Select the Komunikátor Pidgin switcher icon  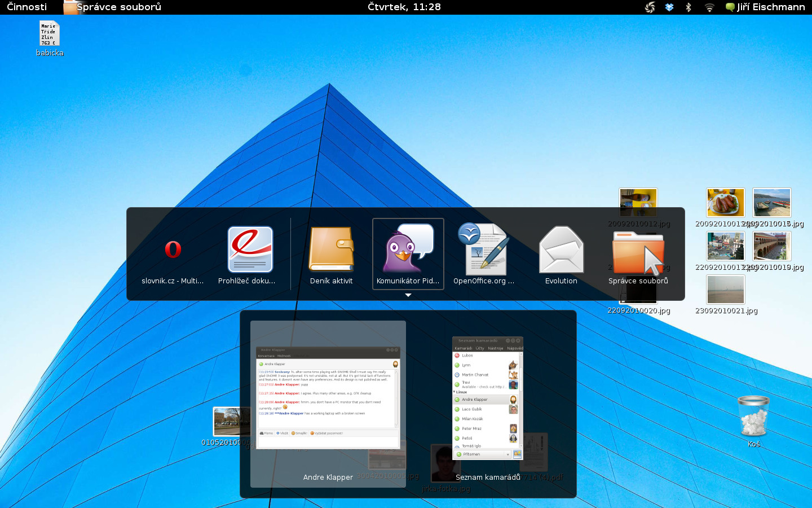coord(408,254)
